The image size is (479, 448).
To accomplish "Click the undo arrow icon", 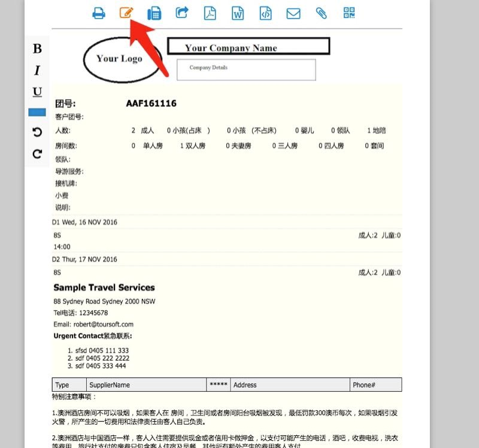I will click(37, 132).
